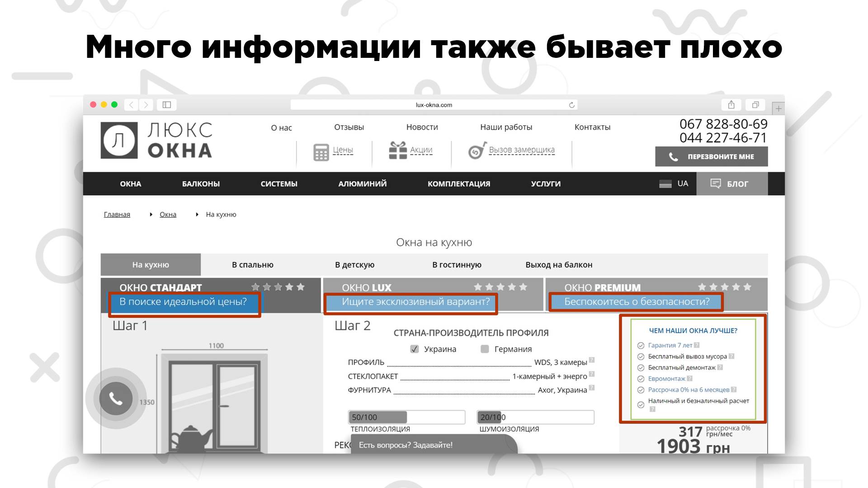Image resolution: width=868 pixels, height=488 pixels.
Task: Uncheck the Украина country checkbox
Action: pos(415,349)
